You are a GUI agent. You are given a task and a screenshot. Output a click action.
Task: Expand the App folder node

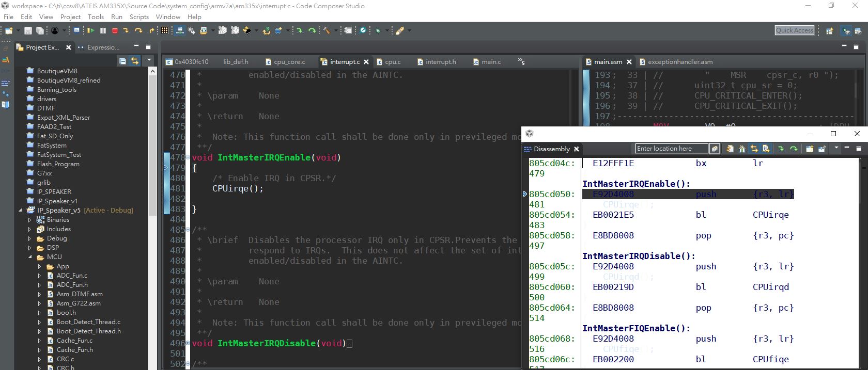[x=39, y=266]
